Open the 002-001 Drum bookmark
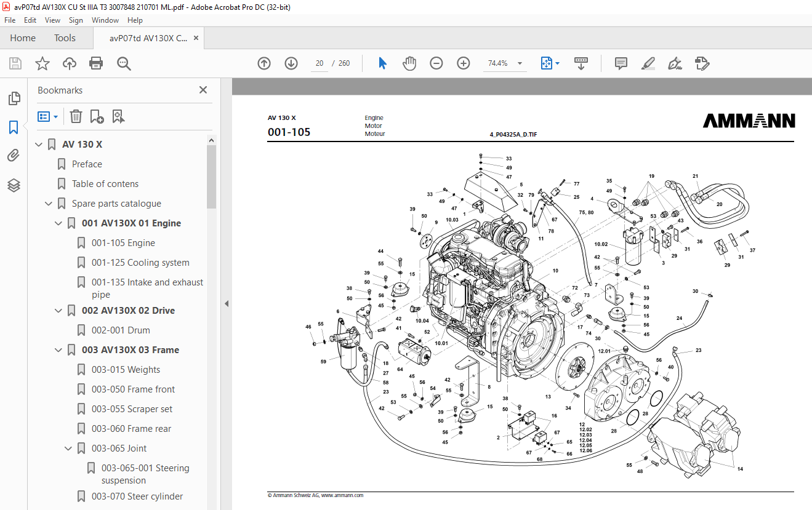Image resolution: width=812 pixels, height=510 pixels. (121, 330)
